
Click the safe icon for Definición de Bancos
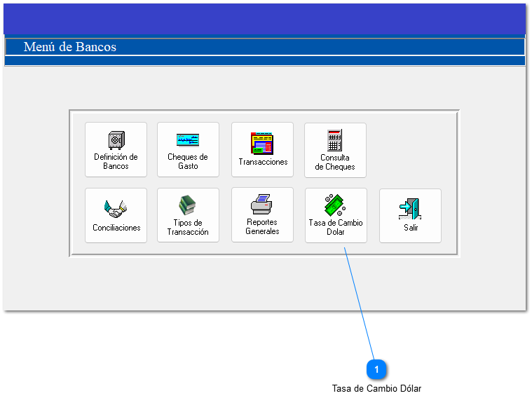(116, 139)
